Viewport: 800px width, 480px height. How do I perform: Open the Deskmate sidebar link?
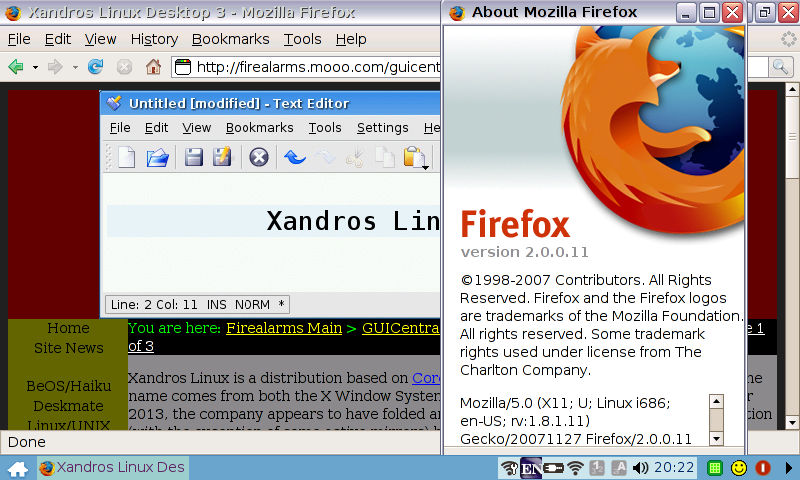tap(68, 406)
